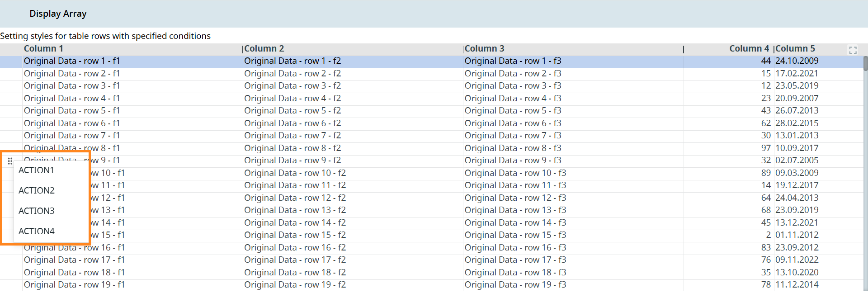The image size is (868, 293).
Task: Click the value 97 in Column 4
Action: click(x=765, y=148)
